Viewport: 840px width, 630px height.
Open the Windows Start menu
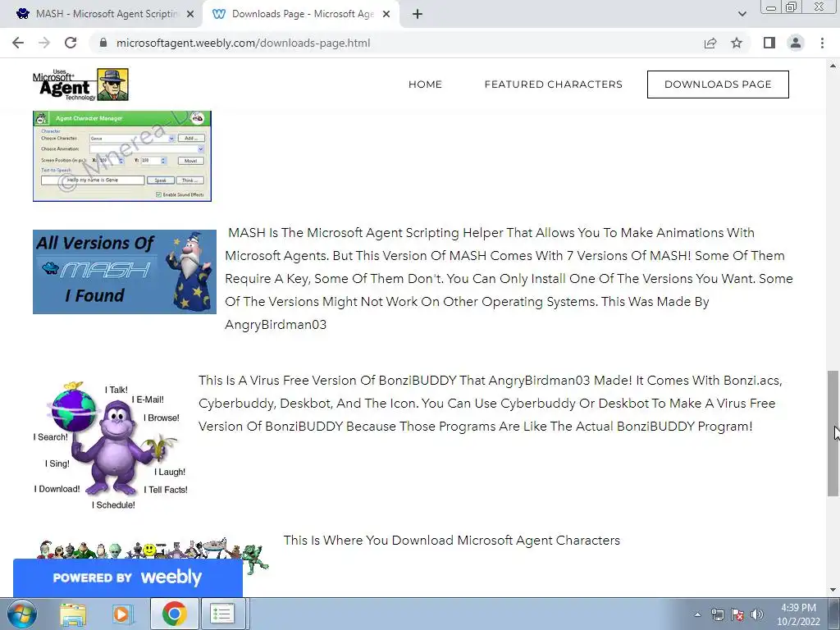pyautogui.click(x=22, y=614)
